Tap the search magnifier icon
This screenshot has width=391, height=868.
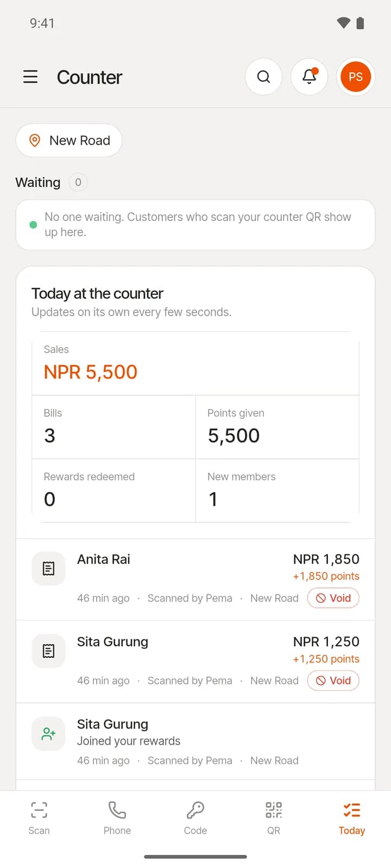point(263,77)
